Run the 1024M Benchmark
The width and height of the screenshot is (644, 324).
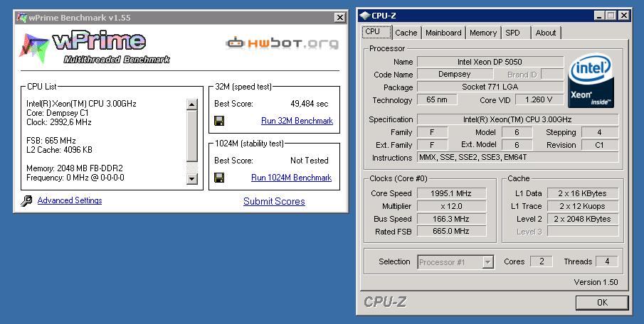[291, 178]
